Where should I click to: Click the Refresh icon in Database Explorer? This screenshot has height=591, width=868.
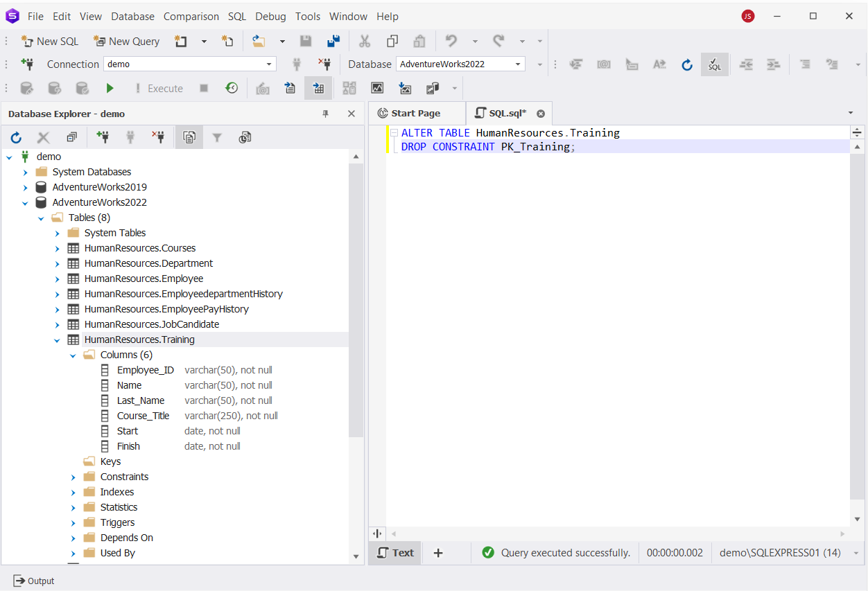16,138
